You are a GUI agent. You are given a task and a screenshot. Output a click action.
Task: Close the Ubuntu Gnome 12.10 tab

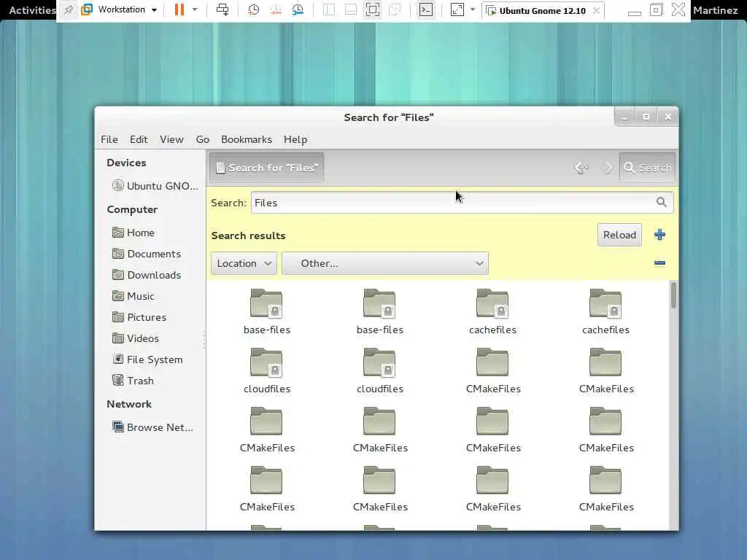coord(596,10)
